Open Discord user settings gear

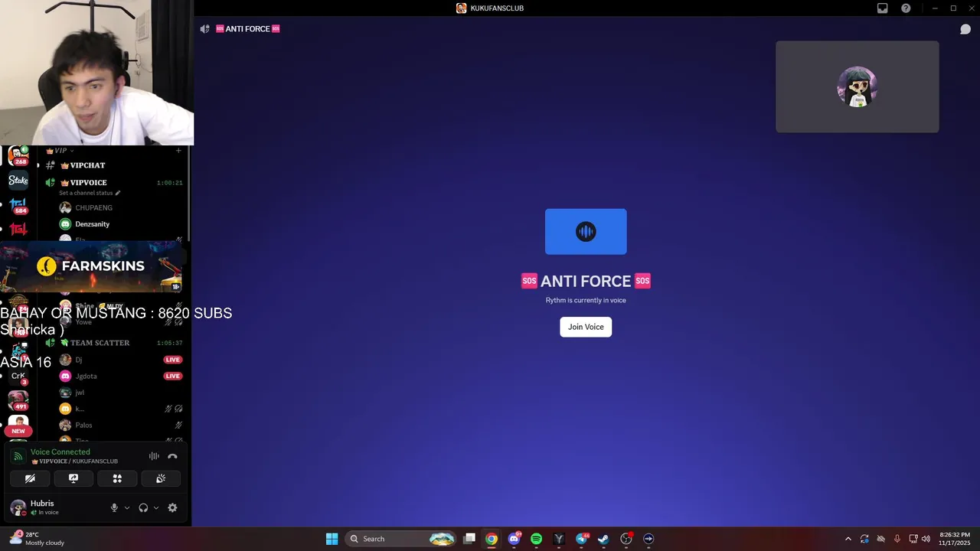pyautogui.click(x=172, y=507)
